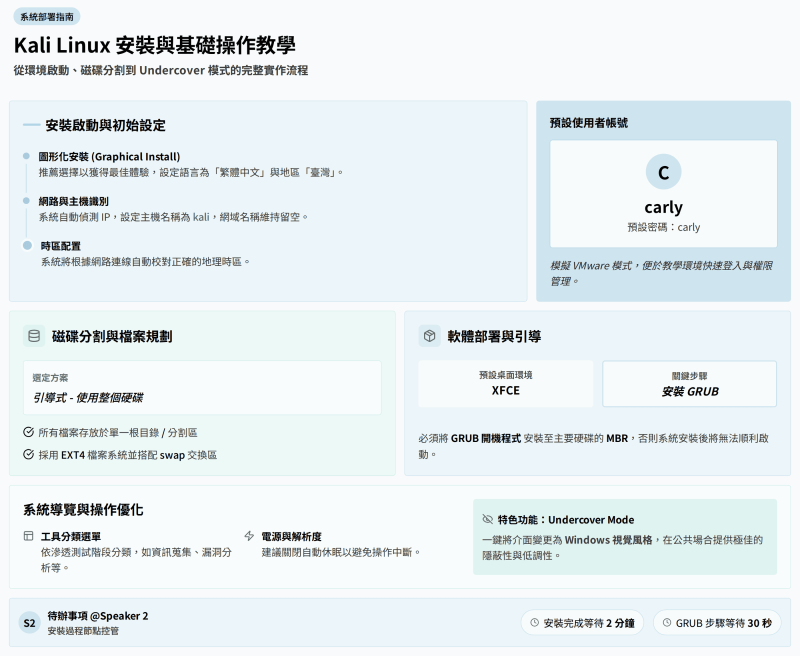Open the 選定方案 引導式 - 使用整個硬碟 box

[x=202, y=388]
